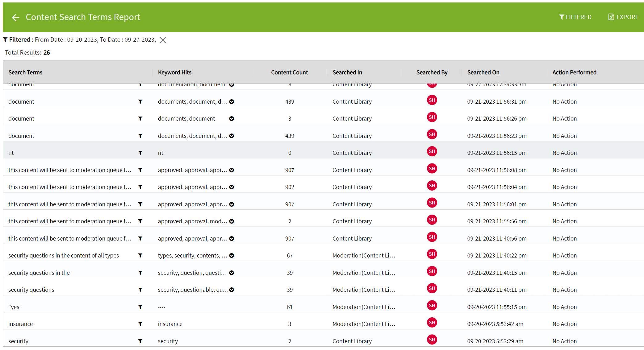Viewport: 644px width, 350px height.
Task: Sort by Content Count column header
Action: tap(290, 72)
